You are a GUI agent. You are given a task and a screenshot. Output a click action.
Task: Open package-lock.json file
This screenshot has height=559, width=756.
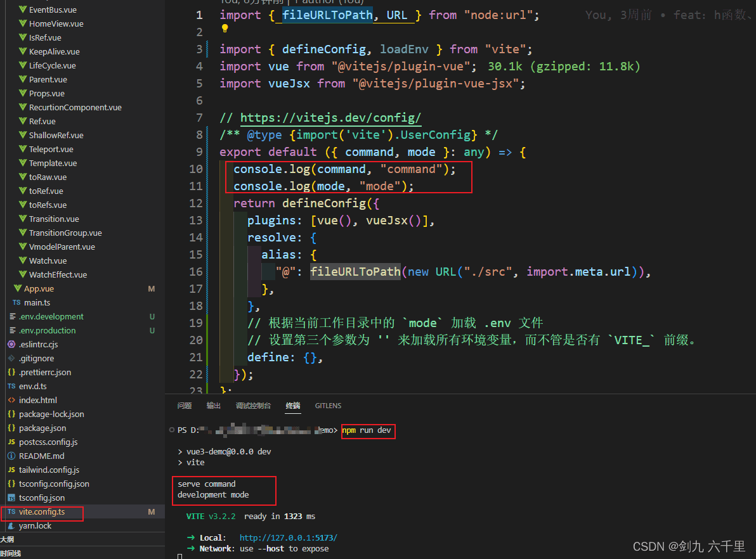tap(51, 414)
